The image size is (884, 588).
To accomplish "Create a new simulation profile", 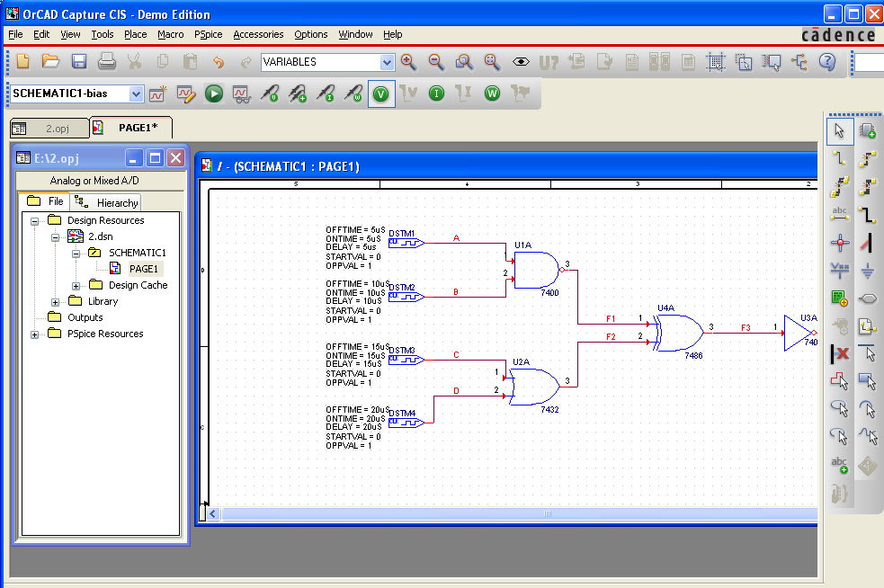I will point(158,94).
